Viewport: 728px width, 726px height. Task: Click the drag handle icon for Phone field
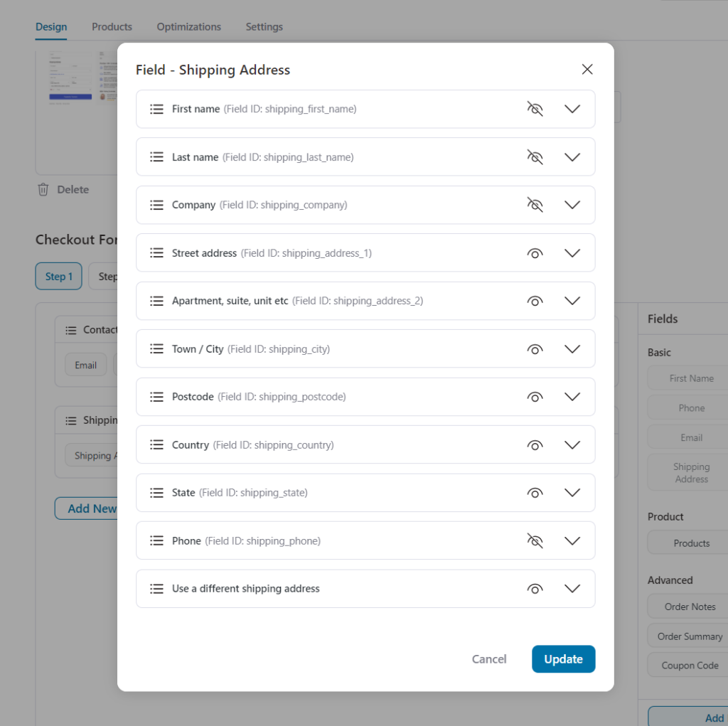click(x=156, y=540)
